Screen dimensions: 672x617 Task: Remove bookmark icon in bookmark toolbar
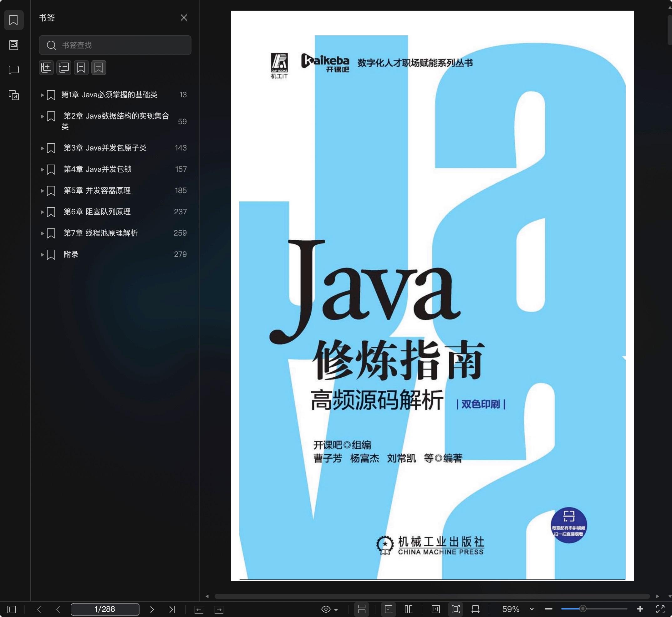click(99, 68)
